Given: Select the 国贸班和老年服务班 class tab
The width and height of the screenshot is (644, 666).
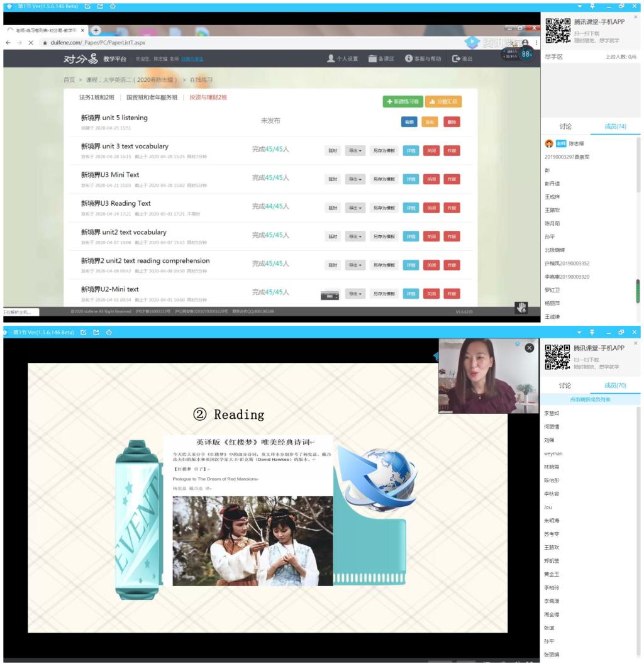Looking at the screenshot, I should 152,97.
